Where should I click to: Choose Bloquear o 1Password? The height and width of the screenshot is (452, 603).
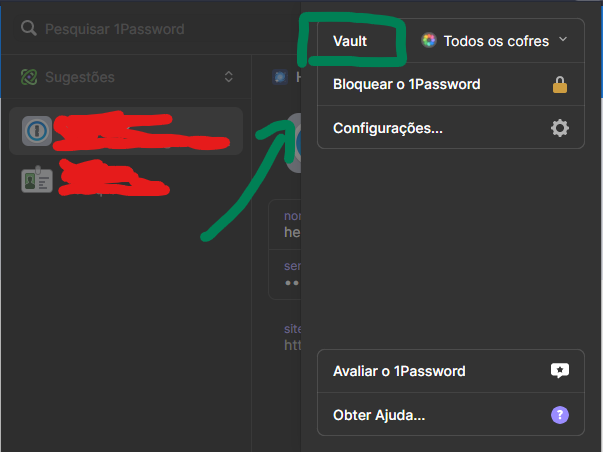tap(406, 85)
